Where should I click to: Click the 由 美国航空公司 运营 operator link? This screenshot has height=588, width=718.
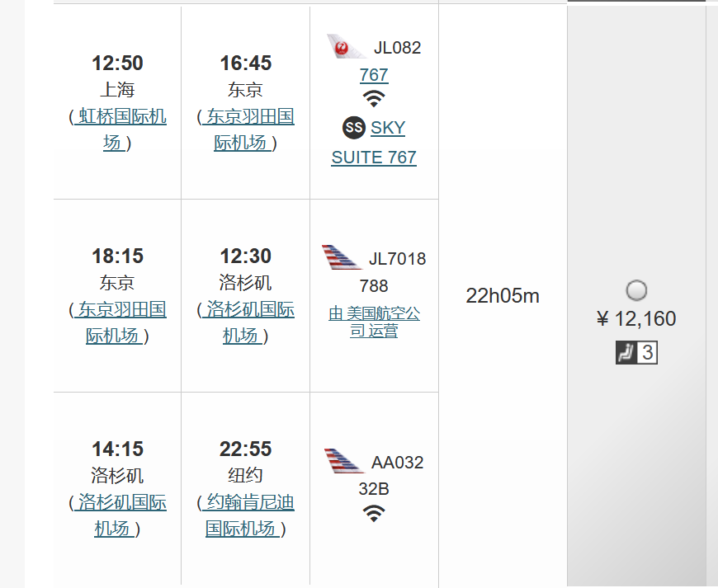374,322
